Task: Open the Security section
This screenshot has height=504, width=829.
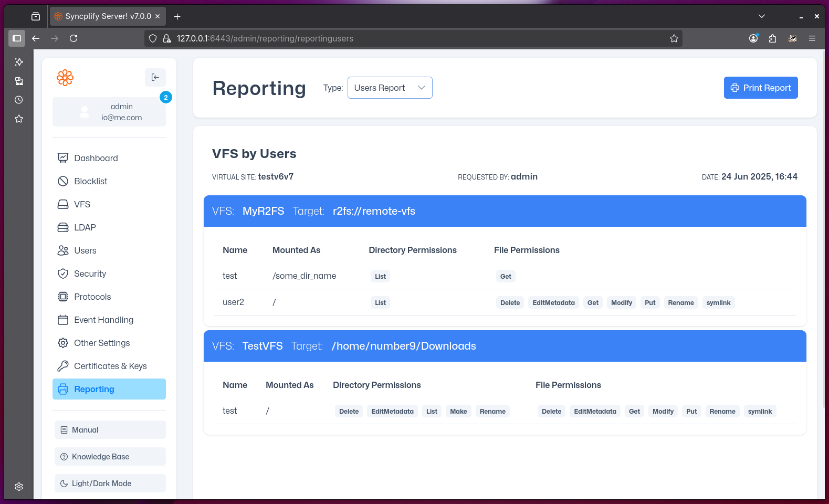Action: (x=109, y=274)
